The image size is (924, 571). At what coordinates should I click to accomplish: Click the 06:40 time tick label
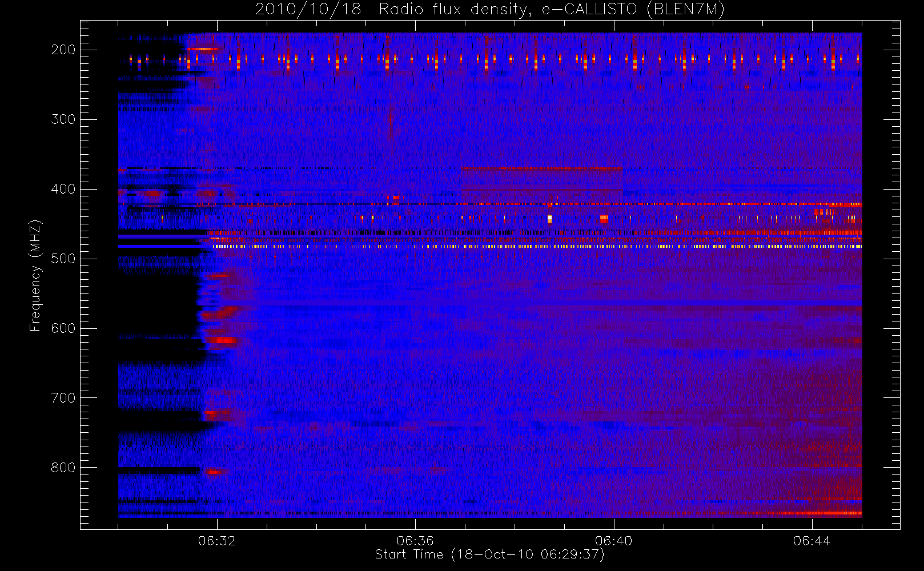click(x=613, y=541)
